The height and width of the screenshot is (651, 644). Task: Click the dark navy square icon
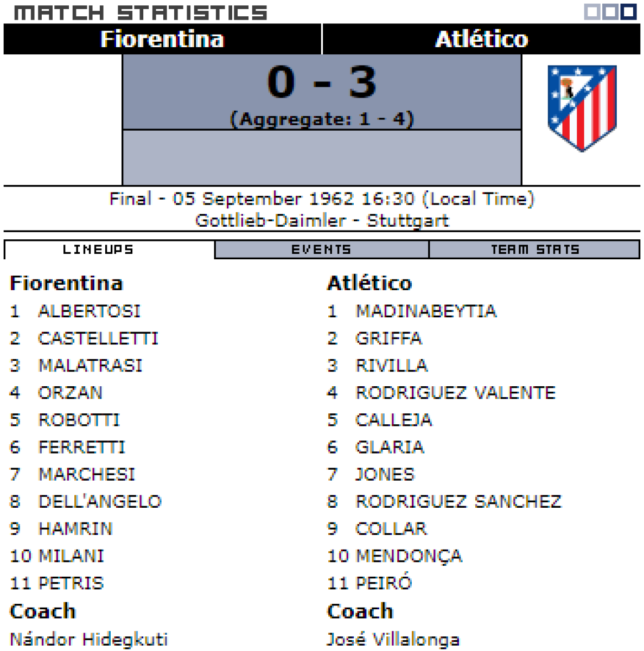[628, 11]
